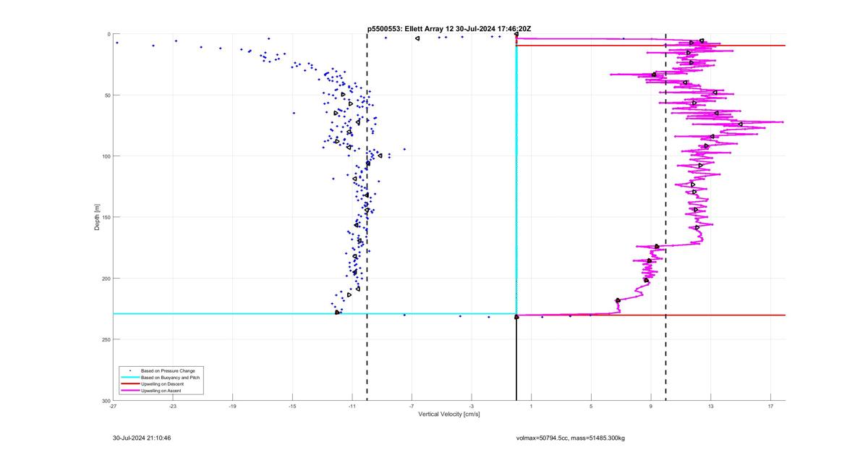Click x-axis tick label '-7'
This screenshot has width=868, height=450.
tap(412, 407)
